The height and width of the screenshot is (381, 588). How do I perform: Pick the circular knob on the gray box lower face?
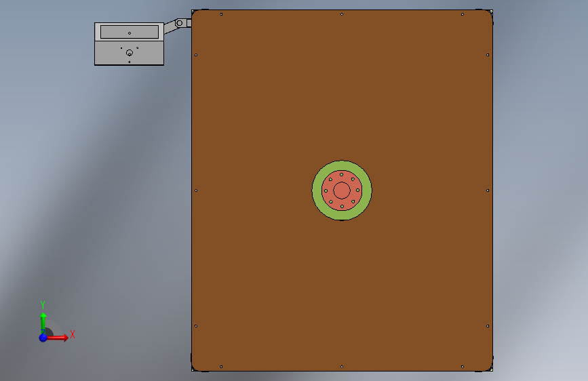130,53
